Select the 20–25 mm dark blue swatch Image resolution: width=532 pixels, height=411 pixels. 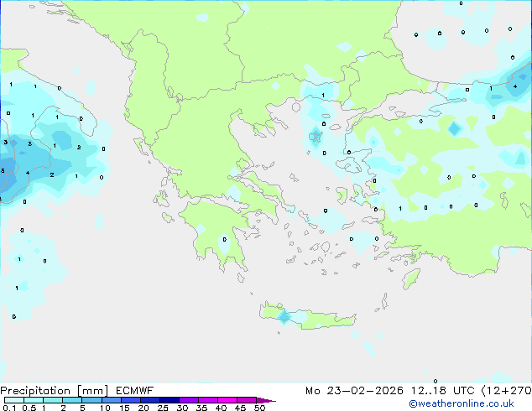[149, 400]
